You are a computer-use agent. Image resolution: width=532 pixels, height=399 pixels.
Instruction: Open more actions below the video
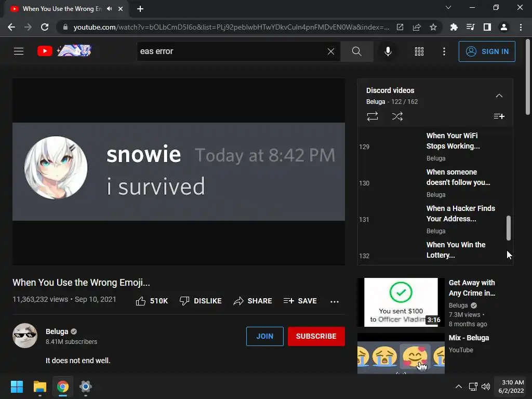click(334, 301)
